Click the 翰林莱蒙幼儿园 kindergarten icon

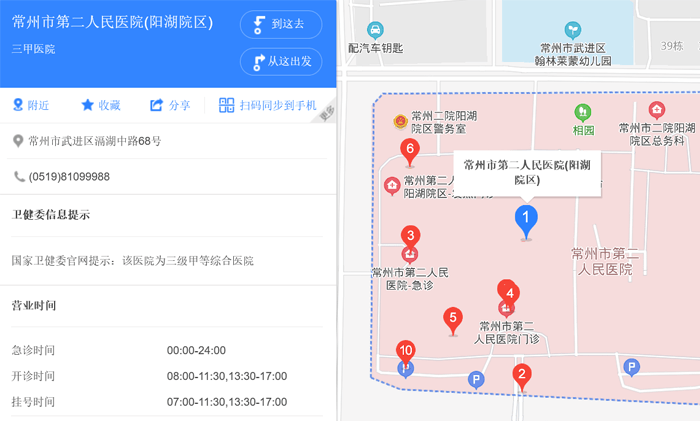tap(572, 30)
